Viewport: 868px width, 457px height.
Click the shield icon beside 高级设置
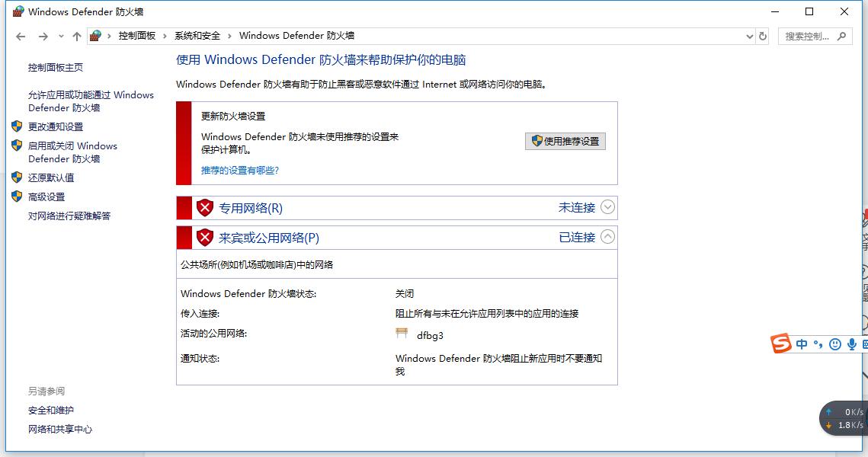[x=17, y=196]
